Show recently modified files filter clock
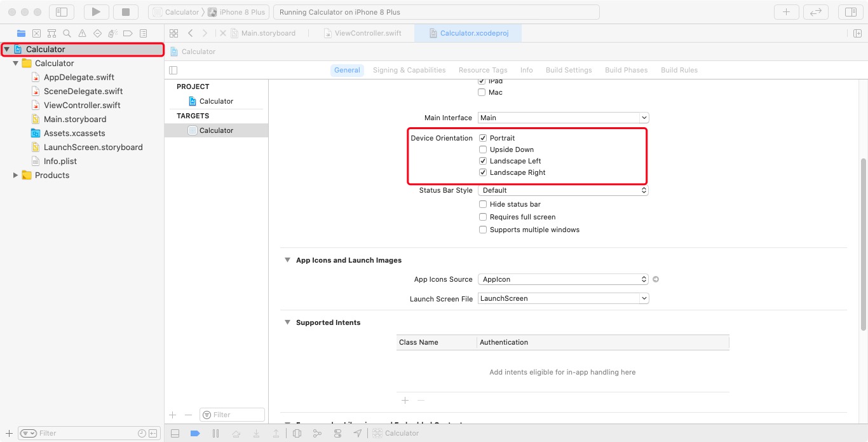 coord(142,433)
